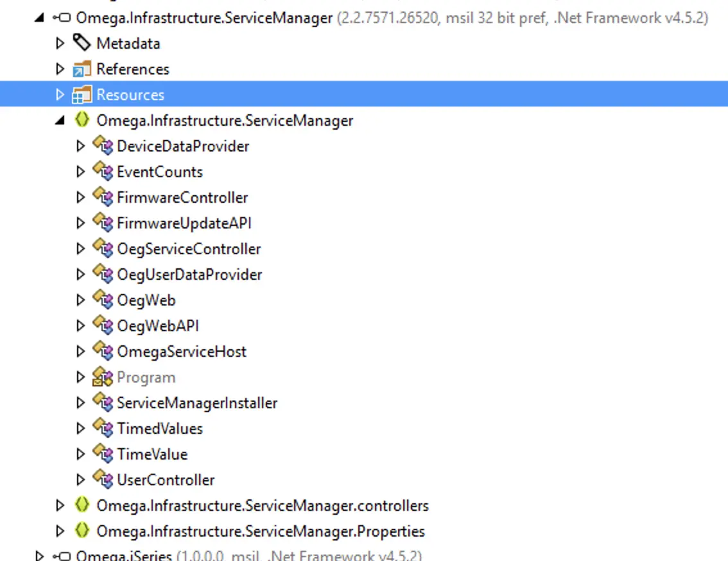
Task: Click the controllers namespace braces icon
Action: (x=82, y=505)
